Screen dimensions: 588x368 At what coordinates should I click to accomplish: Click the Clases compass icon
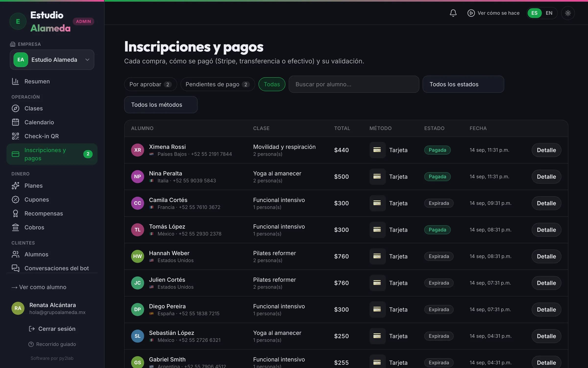click(x=15, y=108)
